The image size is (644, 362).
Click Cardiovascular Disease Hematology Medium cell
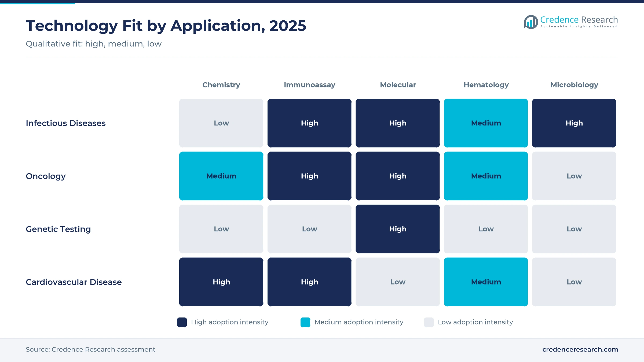pyautogui.click(x=486, y=282)
